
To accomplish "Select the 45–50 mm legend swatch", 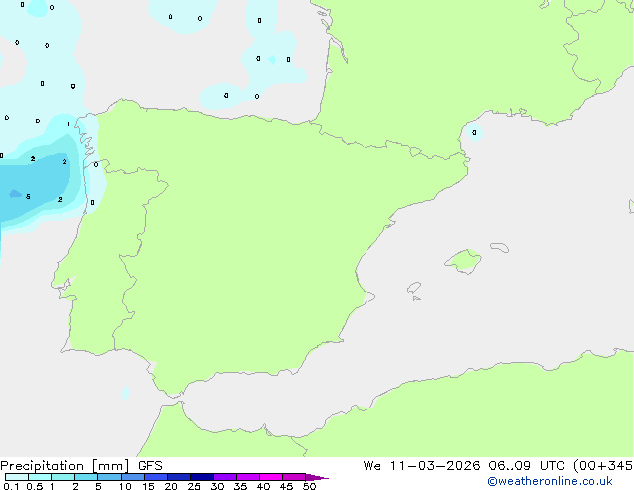I will 294,477.
